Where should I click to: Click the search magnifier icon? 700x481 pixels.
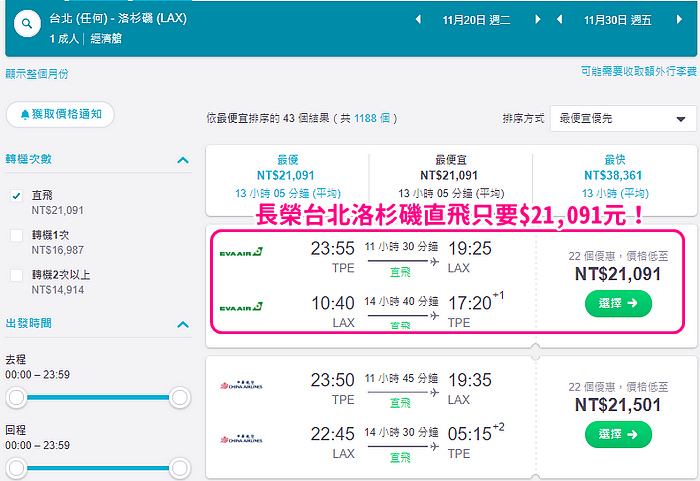click(x=27, y=24)
